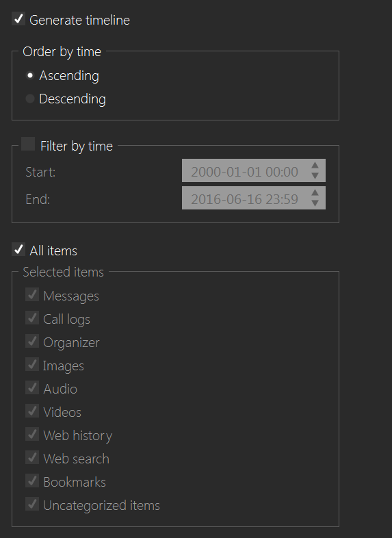Uncheck the Generate timeline checkbox
This screenshot has width=392, height=538.
(x=18, y=18)
